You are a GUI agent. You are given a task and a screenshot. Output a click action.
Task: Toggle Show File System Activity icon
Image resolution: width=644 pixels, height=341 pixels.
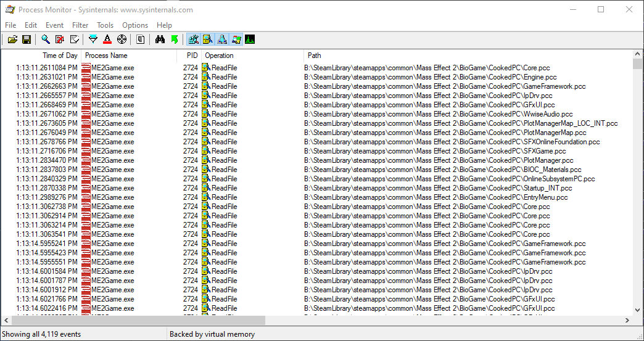208,39
